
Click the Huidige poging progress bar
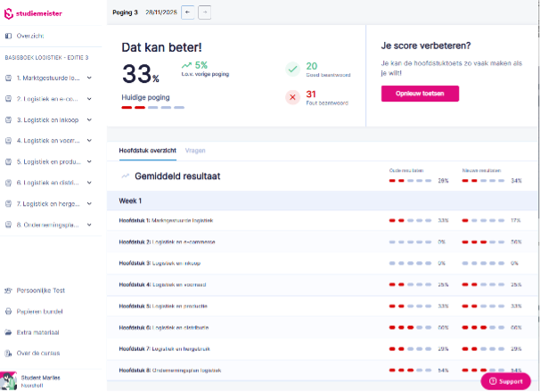153,107
